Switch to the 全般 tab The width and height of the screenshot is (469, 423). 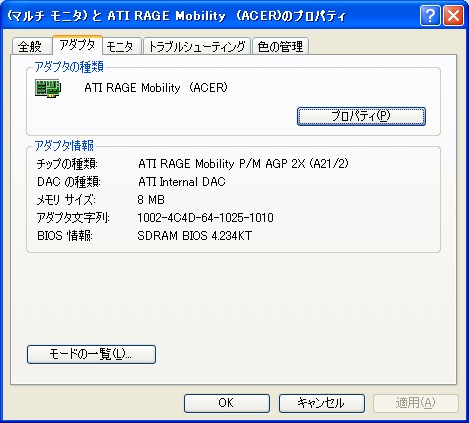click(32, 46)
